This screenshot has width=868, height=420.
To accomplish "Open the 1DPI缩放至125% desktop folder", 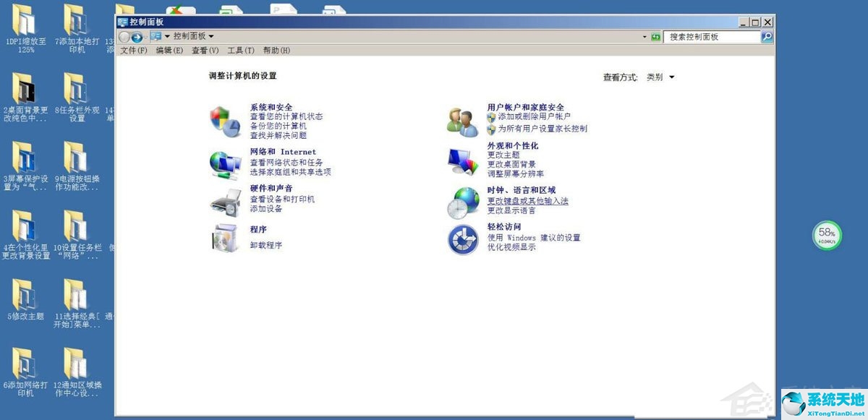I will coord(24,18).
